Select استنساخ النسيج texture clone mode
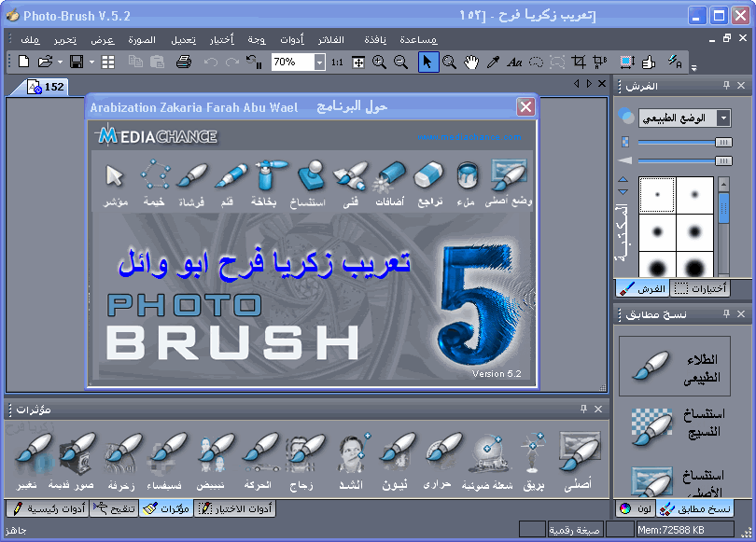Screen dimensions: 756x542 [x=677, y=425]
